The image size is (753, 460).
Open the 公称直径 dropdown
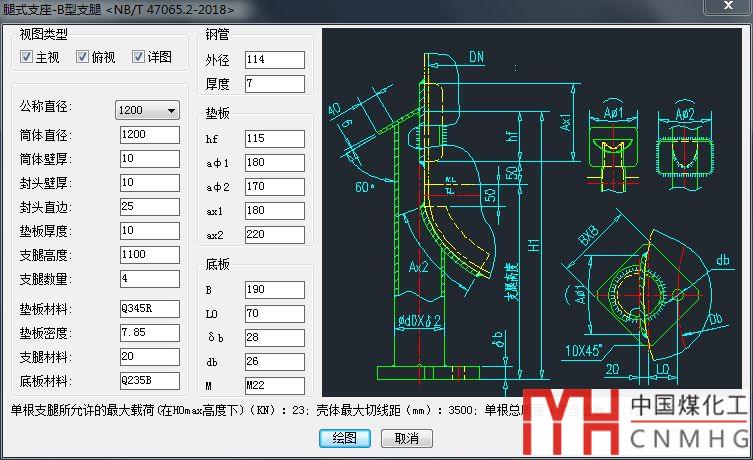coord(147,110)
